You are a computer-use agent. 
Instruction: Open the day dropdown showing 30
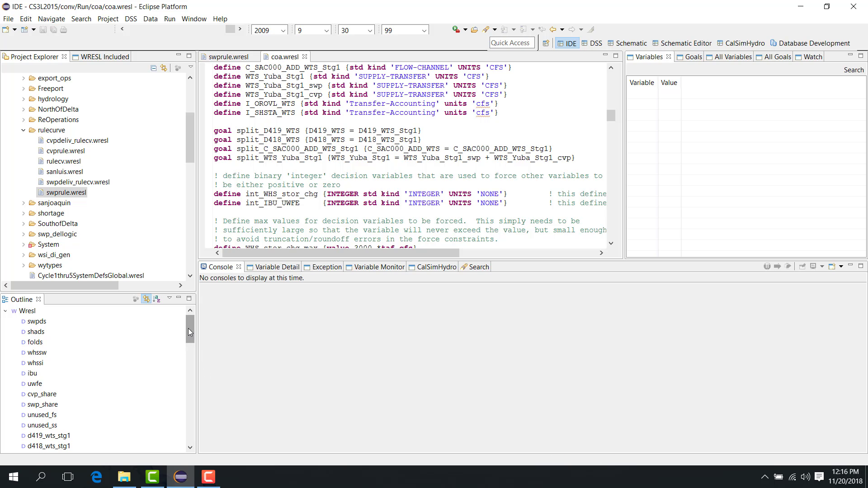coord(370,31)
